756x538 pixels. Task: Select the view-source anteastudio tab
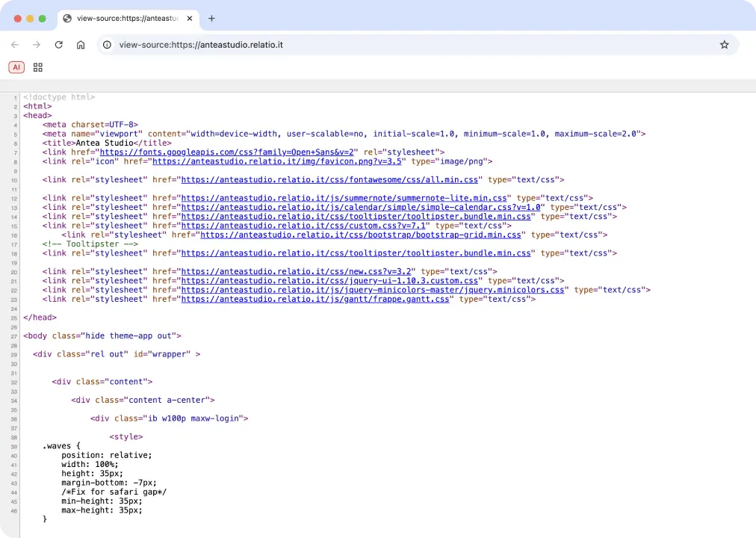[x=128, y=19]
